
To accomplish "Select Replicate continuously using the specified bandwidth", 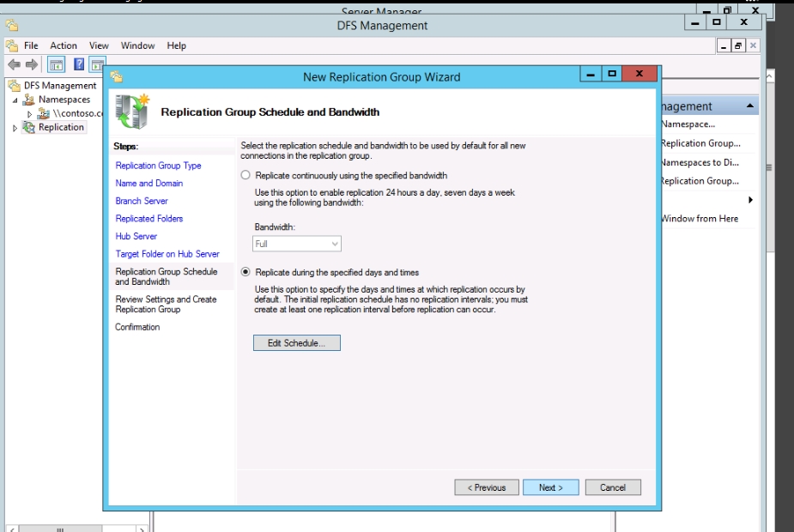I will (x=245, y=175).
